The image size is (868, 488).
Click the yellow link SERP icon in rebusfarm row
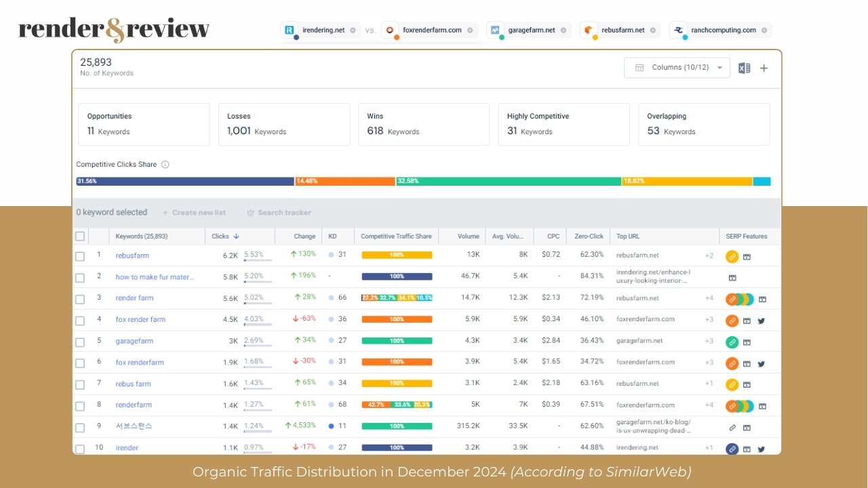pos(732,256)
